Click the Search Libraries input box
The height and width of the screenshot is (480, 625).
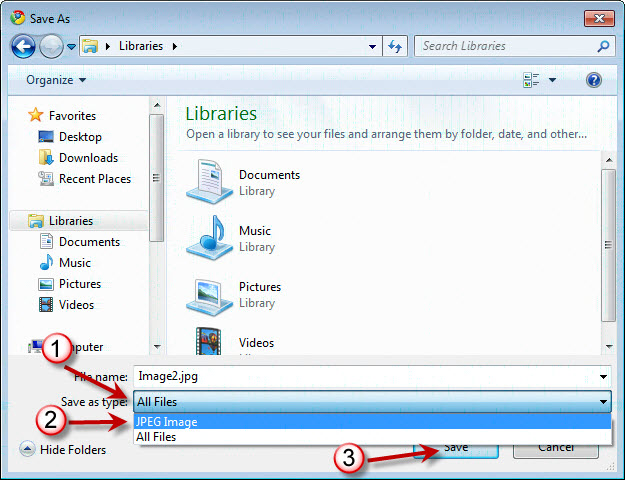coord(503,46)
